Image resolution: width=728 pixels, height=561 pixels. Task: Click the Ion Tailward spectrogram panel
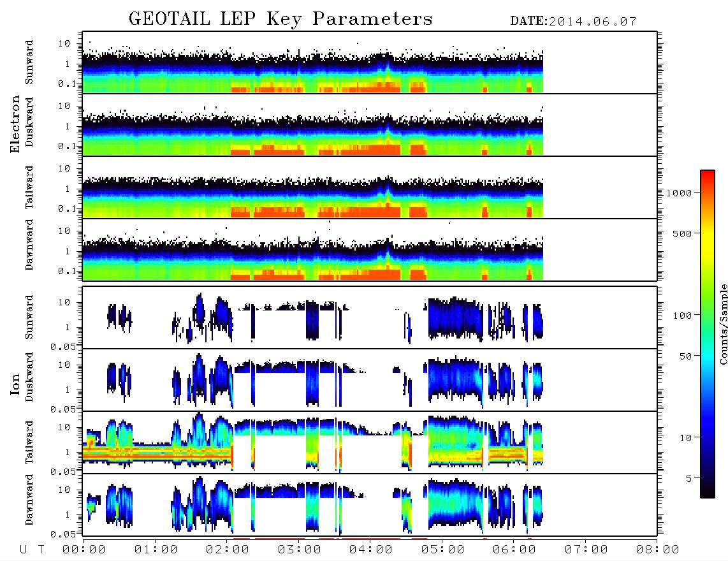tap(370, 442)
